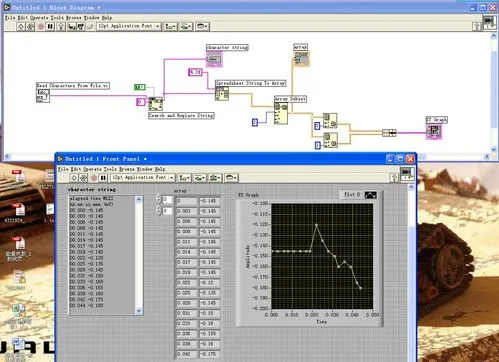Viewport: 499px width, 362px height.
Task: Select the Array Subset function node
Action: (x=281, y=113)
